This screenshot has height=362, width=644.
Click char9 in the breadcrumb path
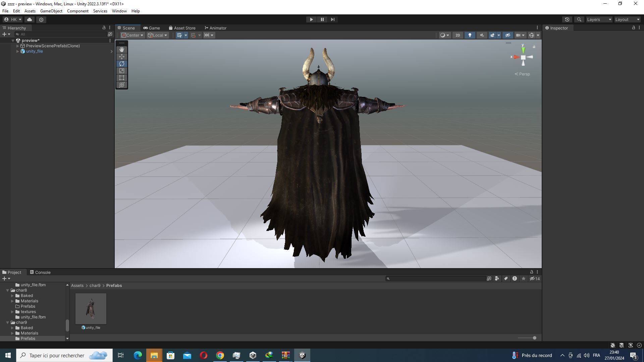coord(95,286)
